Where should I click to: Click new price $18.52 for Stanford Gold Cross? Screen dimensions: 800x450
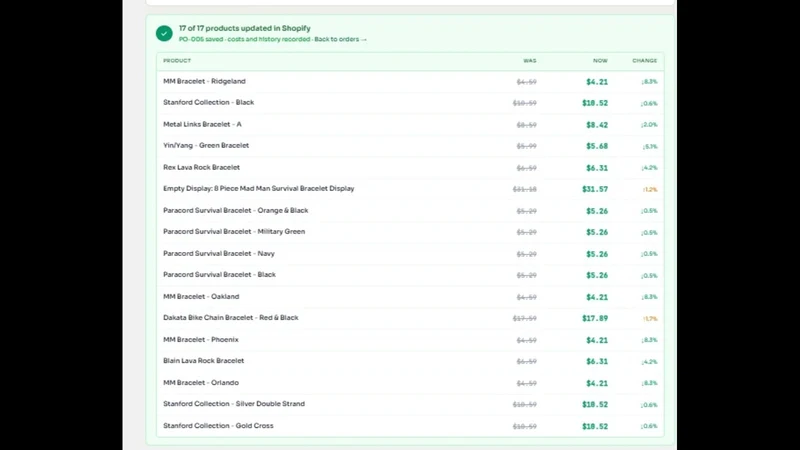coord(595,426)
